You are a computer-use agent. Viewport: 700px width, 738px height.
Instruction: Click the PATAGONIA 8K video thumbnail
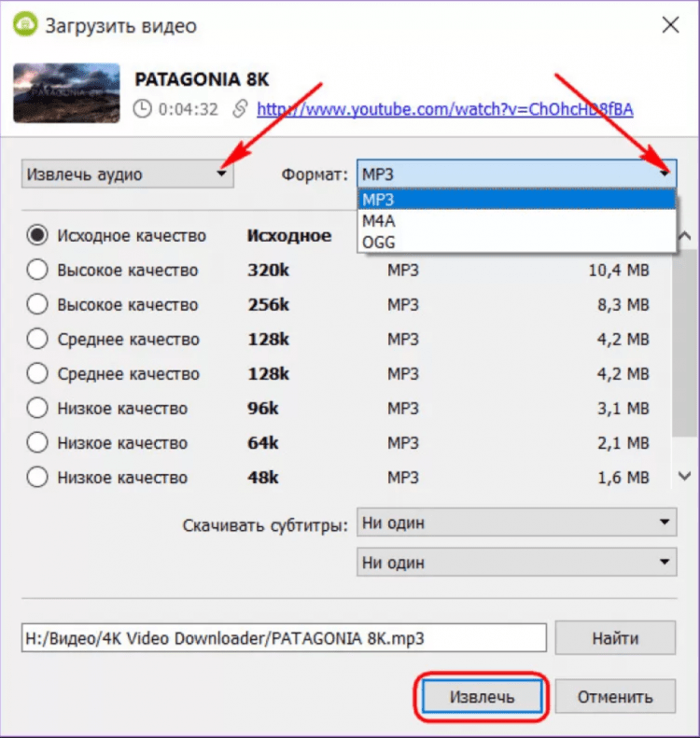click(x=66, y=93)
